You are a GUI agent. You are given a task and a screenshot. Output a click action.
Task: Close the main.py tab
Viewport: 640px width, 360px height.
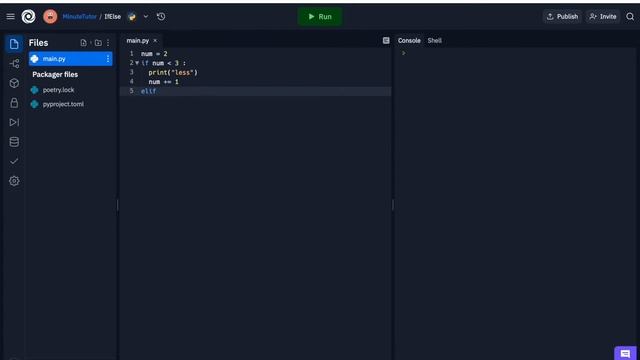(x=155, y=41)
